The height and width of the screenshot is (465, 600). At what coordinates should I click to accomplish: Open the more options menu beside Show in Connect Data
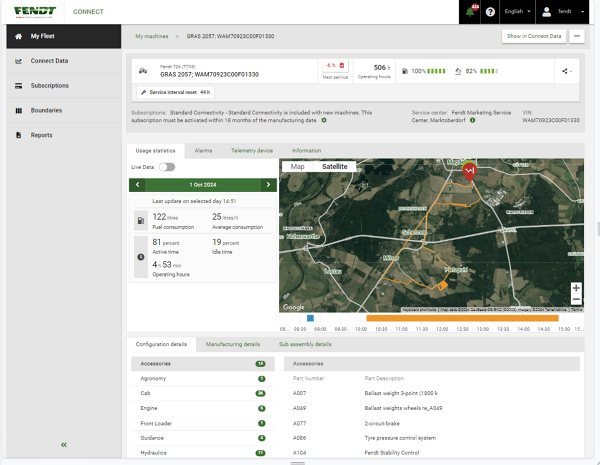(575, 36)
